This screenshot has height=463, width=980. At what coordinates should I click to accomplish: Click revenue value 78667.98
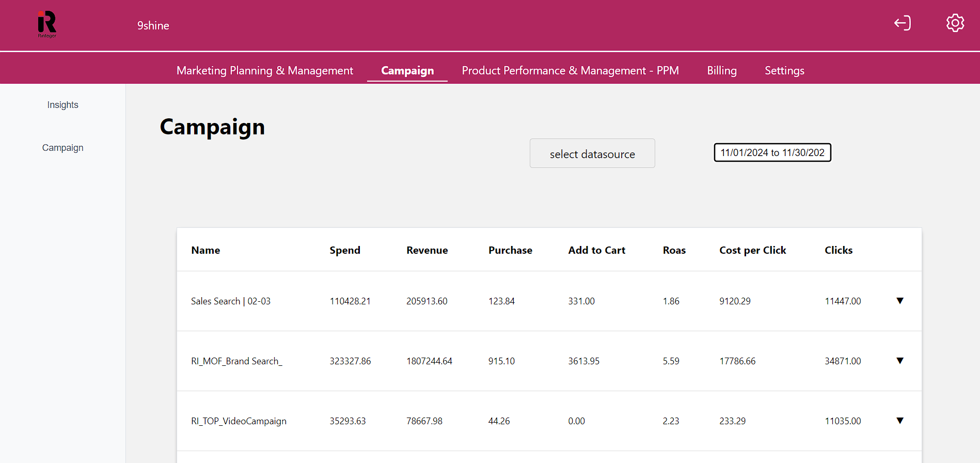[424, 421]
